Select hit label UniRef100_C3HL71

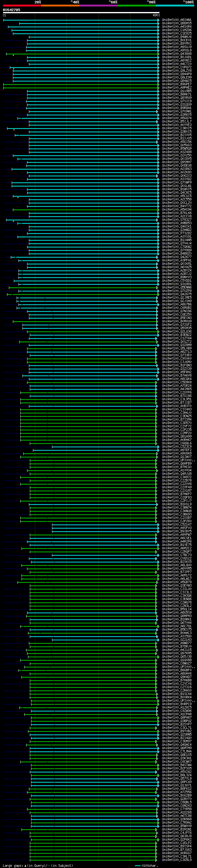(176, 857)
